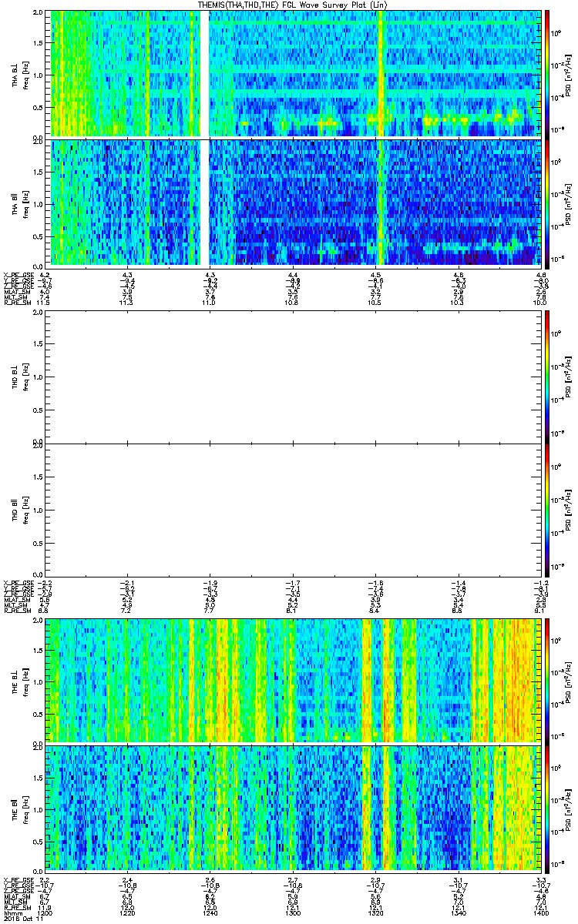This screenshot has width=578, height=924.
Task: Select the THA BL spectrogram panel
Action: [x=293, y=73]
